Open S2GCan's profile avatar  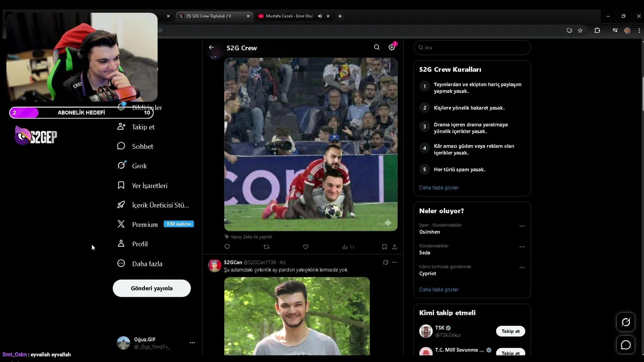(x=215, y=266)
